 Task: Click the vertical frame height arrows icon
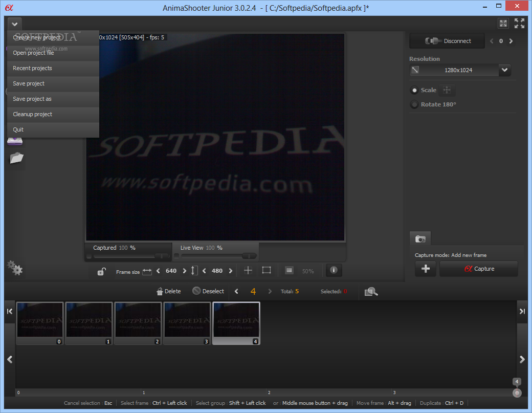point(194,270)
